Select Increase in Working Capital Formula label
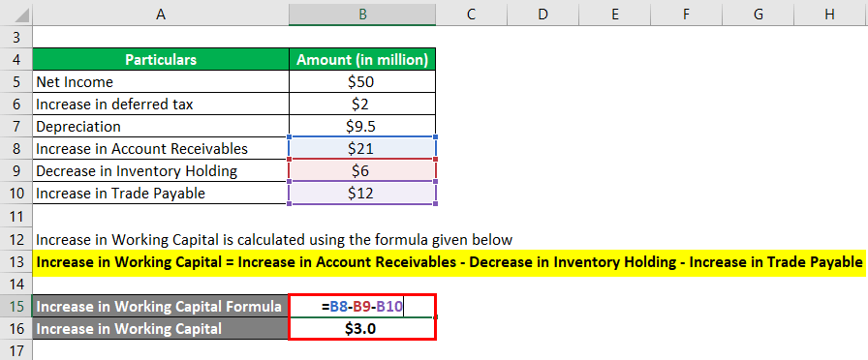Image resolution: width=868 pixels, height=360 pixels. (161, 307)
